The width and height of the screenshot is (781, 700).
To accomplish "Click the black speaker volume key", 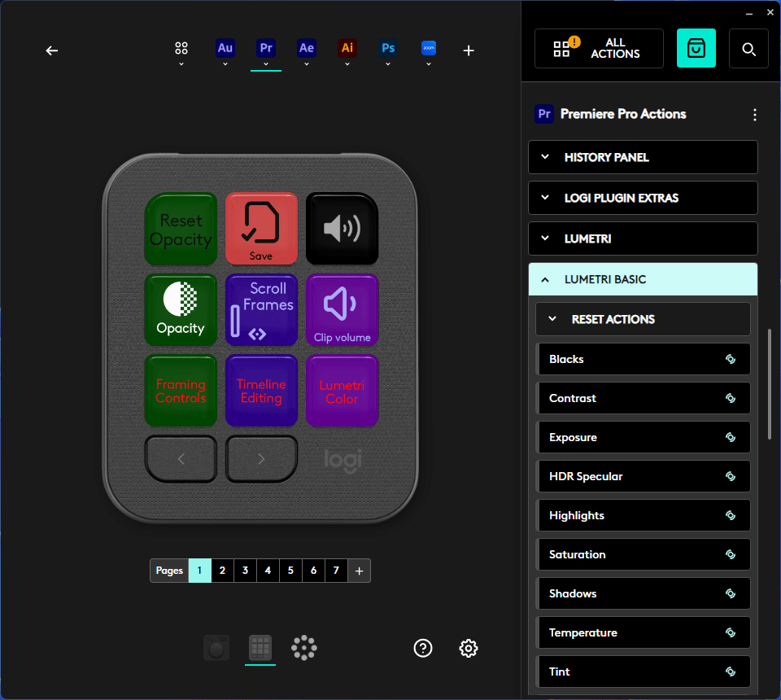I will pyautogui.click(x=343, y=229).
